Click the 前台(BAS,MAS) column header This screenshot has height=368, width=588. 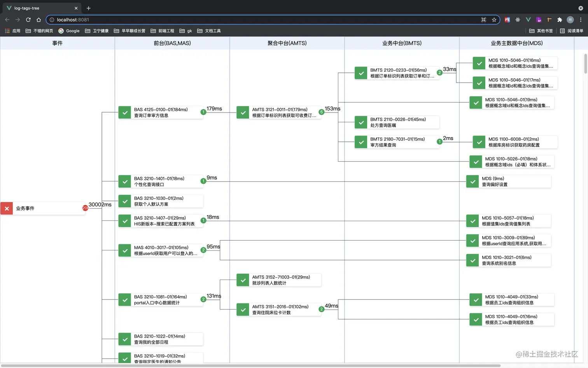[x=172, y=43]
